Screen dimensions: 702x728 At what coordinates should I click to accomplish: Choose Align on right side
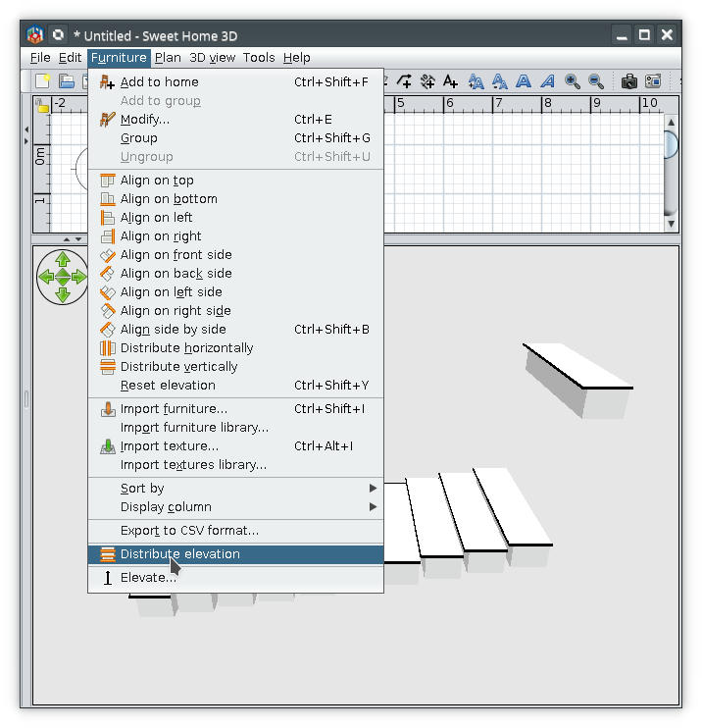pyautogui.click(x=235, y=310)
